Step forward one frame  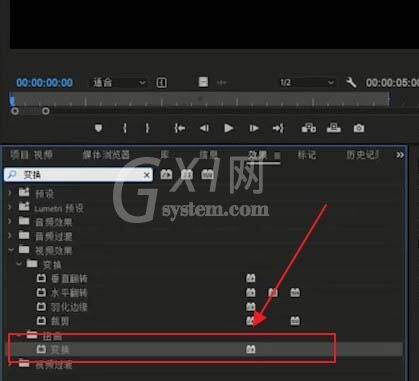254,128
